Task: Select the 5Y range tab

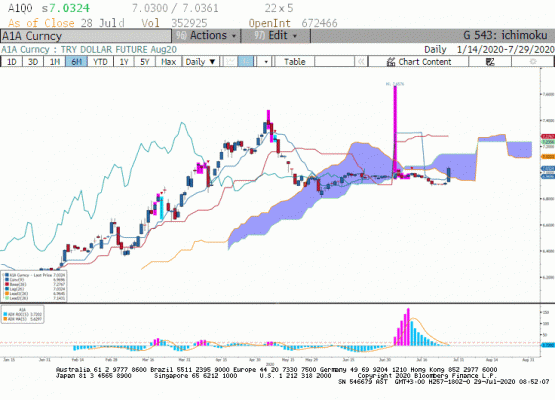Action: [x=145, y=62]
